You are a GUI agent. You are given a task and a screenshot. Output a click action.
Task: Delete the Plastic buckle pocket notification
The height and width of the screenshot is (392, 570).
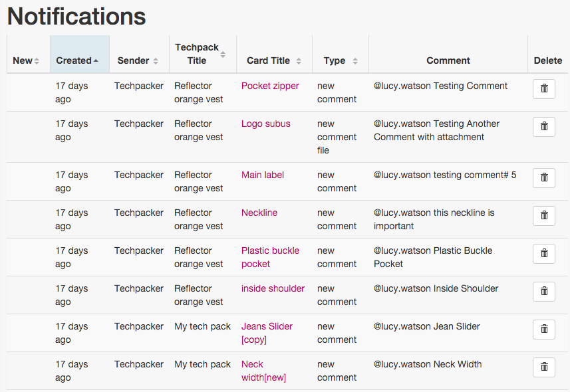click(x=544, y=253)
